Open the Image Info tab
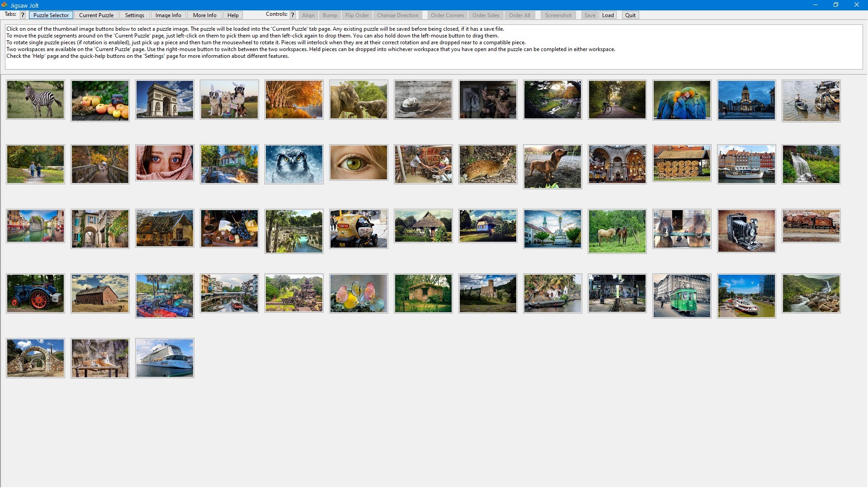Image resolution: width=868 pixels, height=488 pixels. pyautogui.click(x=168, y=15)
